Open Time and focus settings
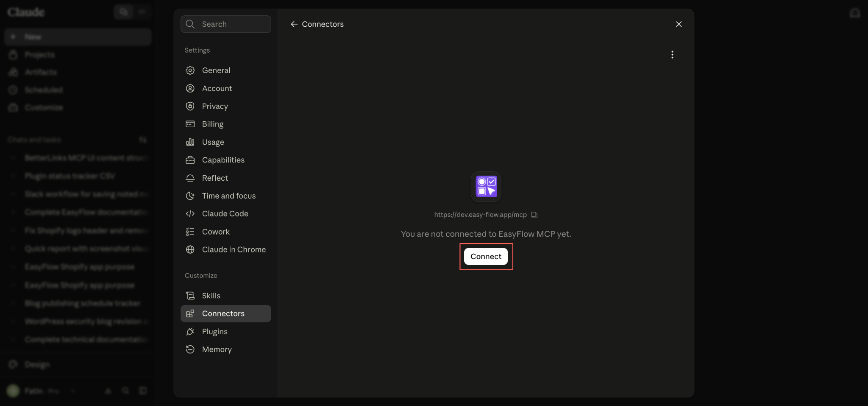 [226, 196]
